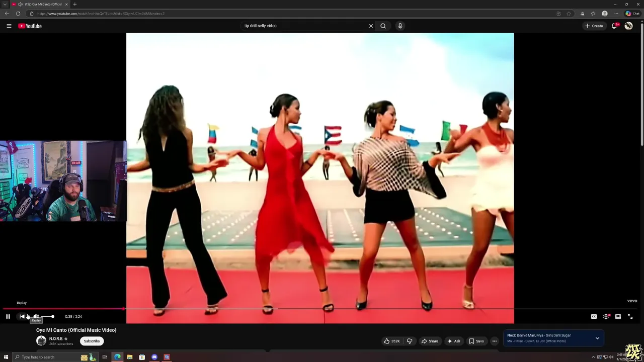
Task: Click the vevo logo in the player
Action: pos(632,301)
